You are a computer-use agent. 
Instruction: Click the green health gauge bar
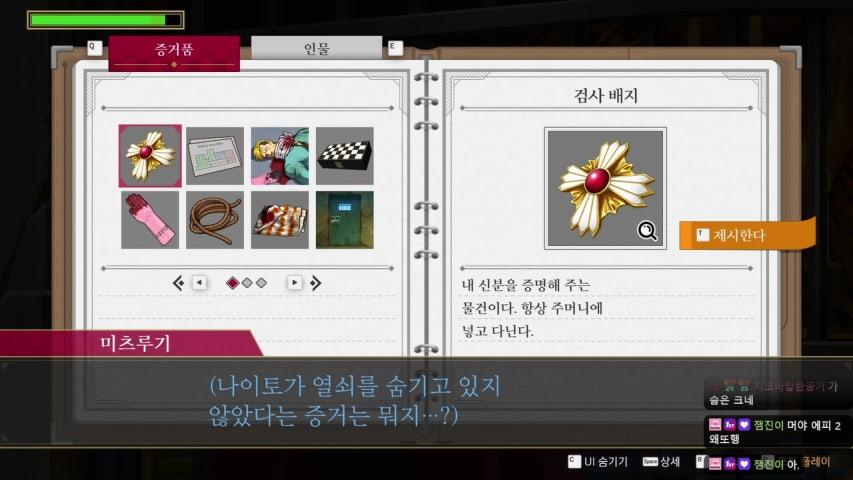[x=106, y=20]
